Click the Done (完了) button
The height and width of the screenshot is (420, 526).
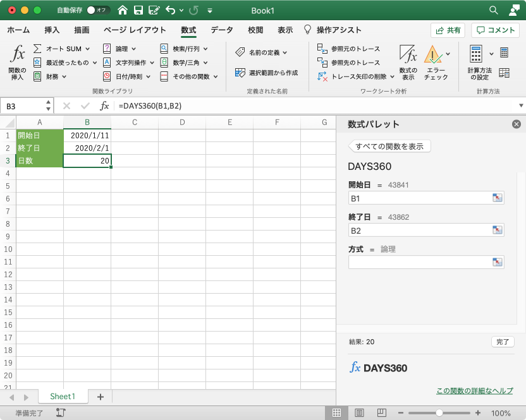pyautogui.click(x=503, y=342)
